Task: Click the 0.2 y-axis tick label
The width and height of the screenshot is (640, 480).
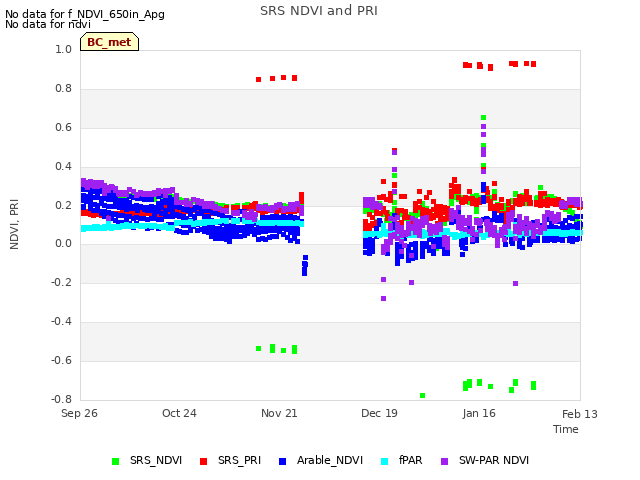Action: (x=63, y=205)
